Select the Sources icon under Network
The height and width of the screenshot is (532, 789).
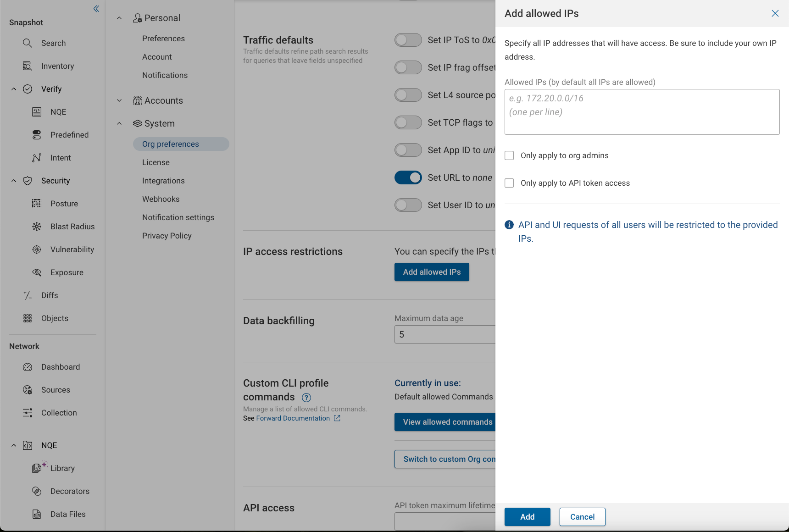[28, 389]
